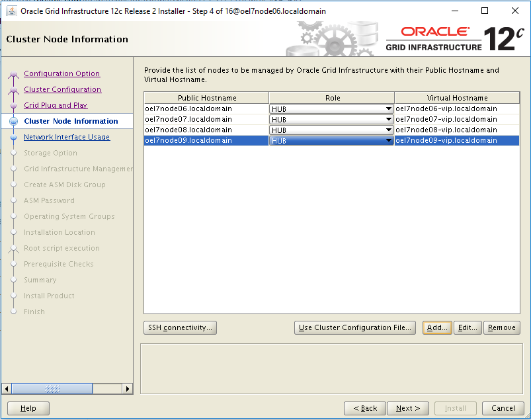
Task: Select the oel7node06.localdomain hostname row
Action: (x=206, y=108)
